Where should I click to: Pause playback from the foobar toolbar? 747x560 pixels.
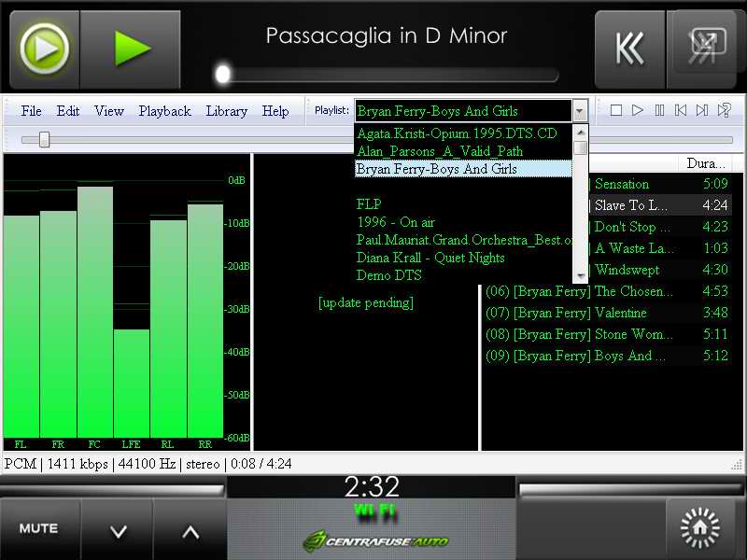[x=659, y=110]
